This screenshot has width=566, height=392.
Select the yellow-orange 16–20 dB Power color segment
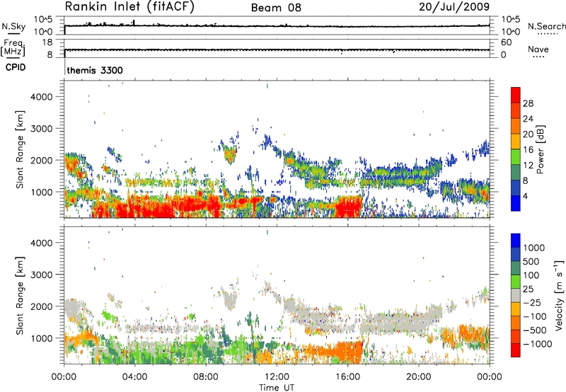(516, 142)
